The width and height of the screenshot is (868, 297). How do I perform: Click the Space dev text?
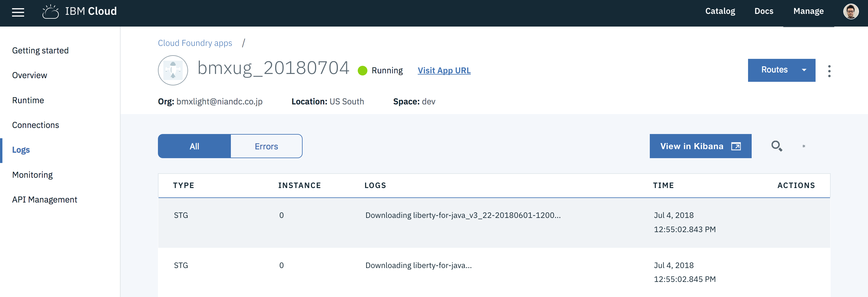(414, 102)
